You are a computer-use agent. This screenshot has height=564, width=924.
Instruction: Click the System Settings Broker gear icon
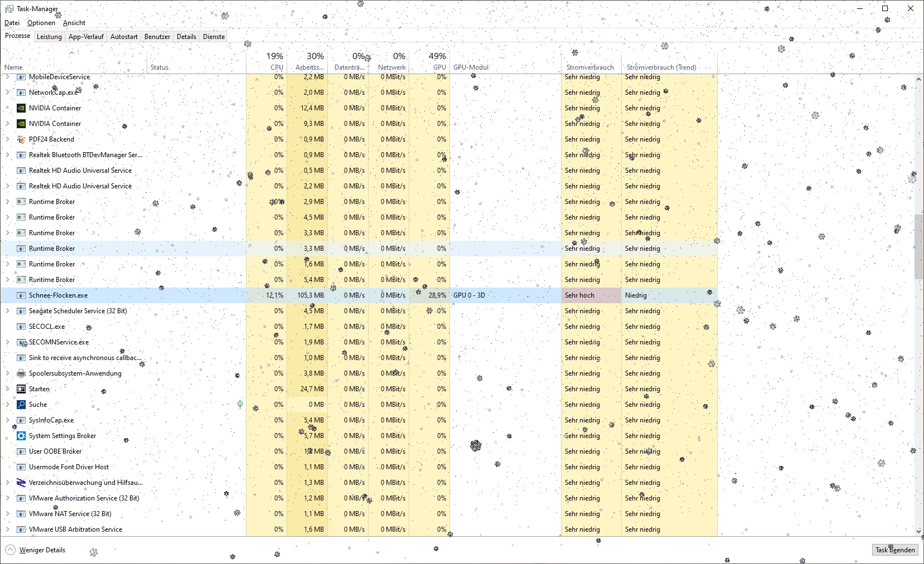click(21, 436)
